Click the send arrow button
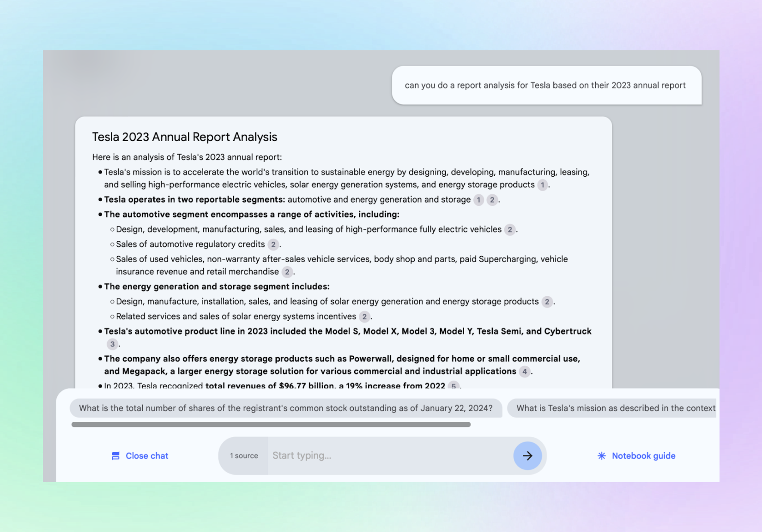The width and height of the screenshot is (762, 532). [527, 456]
